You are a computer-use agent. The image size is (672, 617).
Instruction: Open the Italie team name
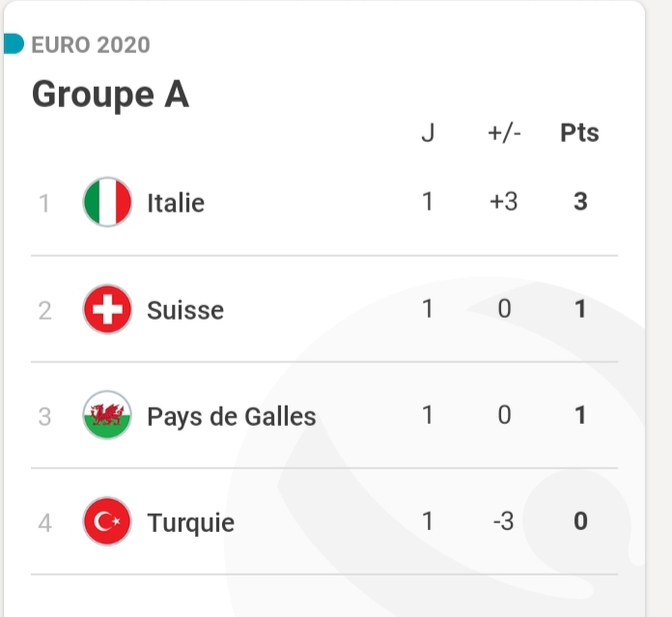point(176,204)
